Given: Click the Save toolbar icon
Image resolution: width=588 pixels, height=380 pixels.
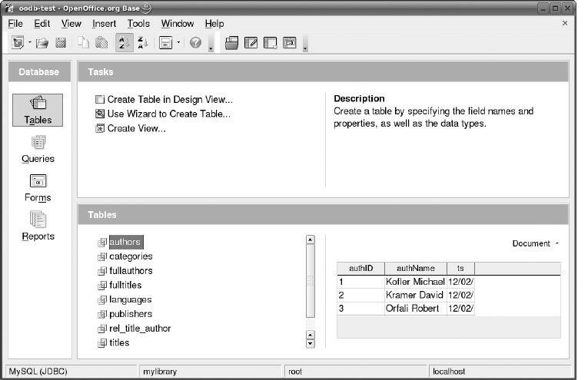Looking at the screenshot, I should pos(61,43).
